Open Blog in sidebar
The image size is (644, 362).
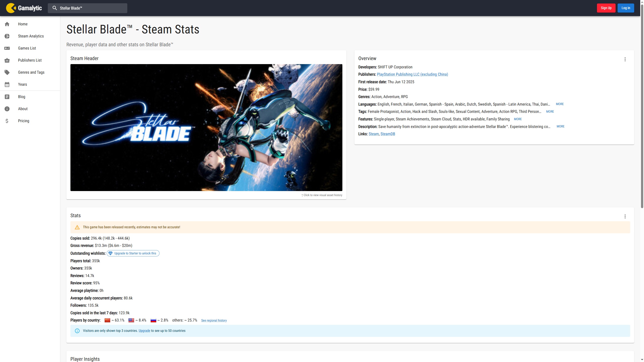pos(30,97)
